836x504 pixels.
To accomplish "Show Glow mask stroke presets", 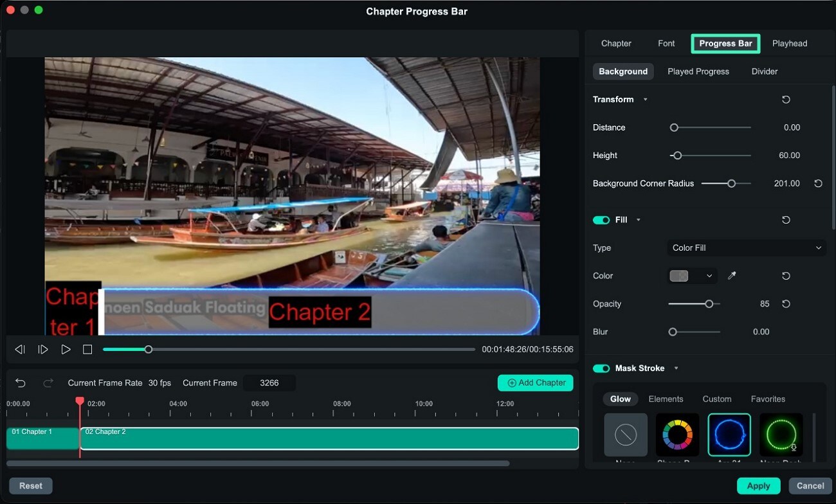I will pos(621,399).
